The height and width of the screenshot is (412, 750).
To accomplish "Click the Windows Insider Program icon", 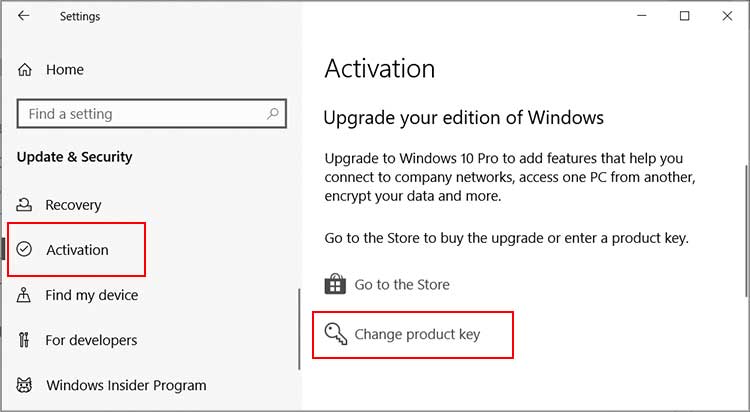I will [25, 385].
